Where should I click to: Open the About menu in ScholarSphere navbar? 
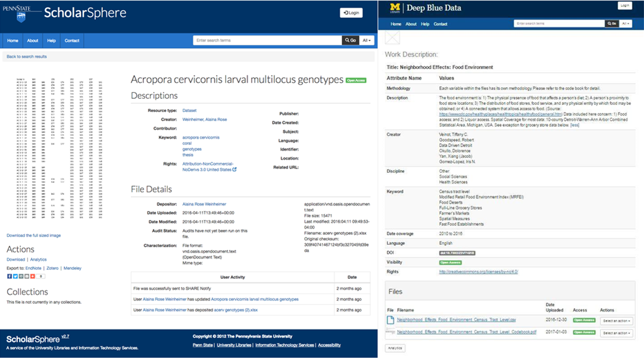[x=33, y=41]
